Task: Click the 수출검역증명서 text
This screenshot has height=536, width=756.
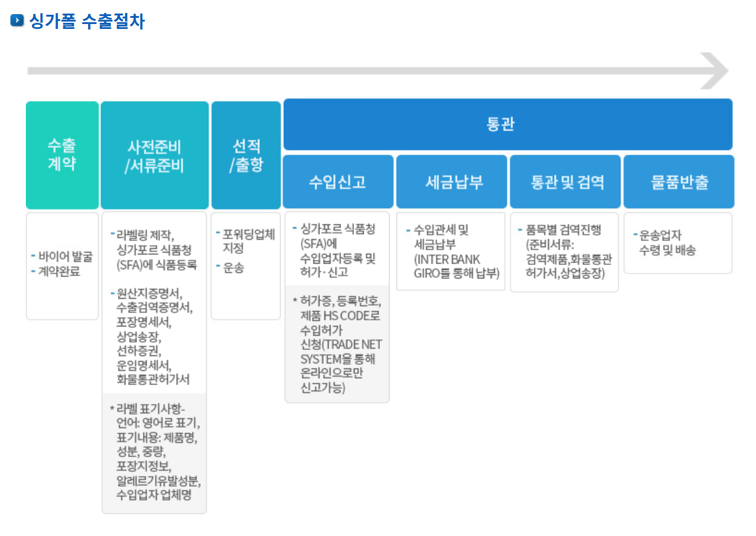Action: click(154, 307)
